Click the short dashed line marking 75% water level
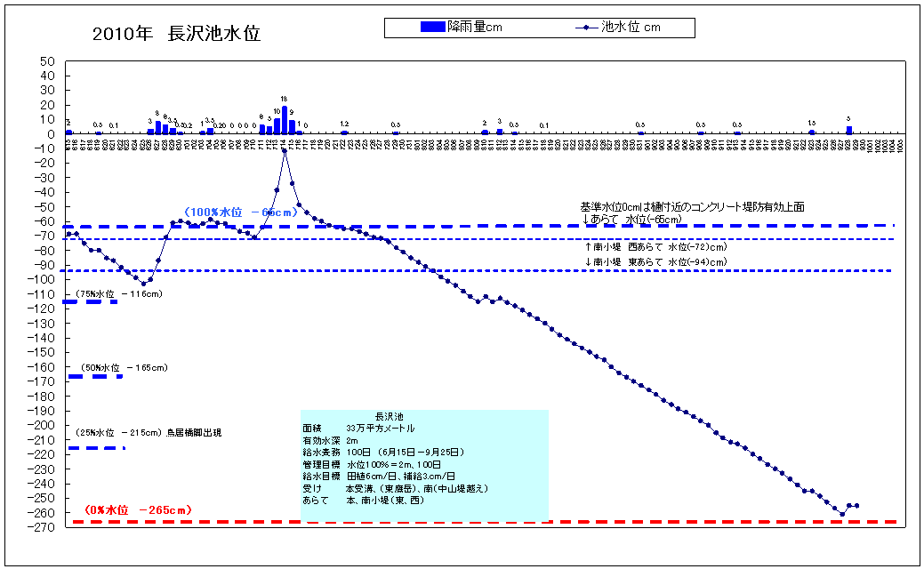 tap(90, 302)
